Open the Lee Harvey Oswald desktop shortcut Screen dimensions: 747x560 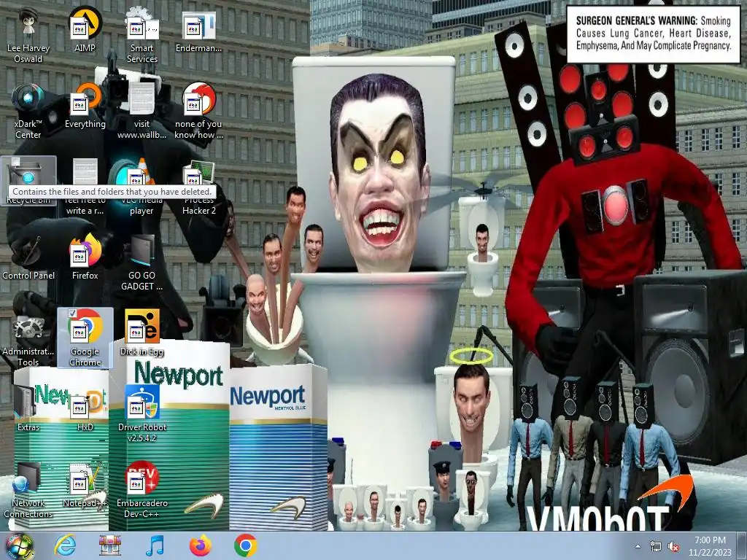[28, 36]
